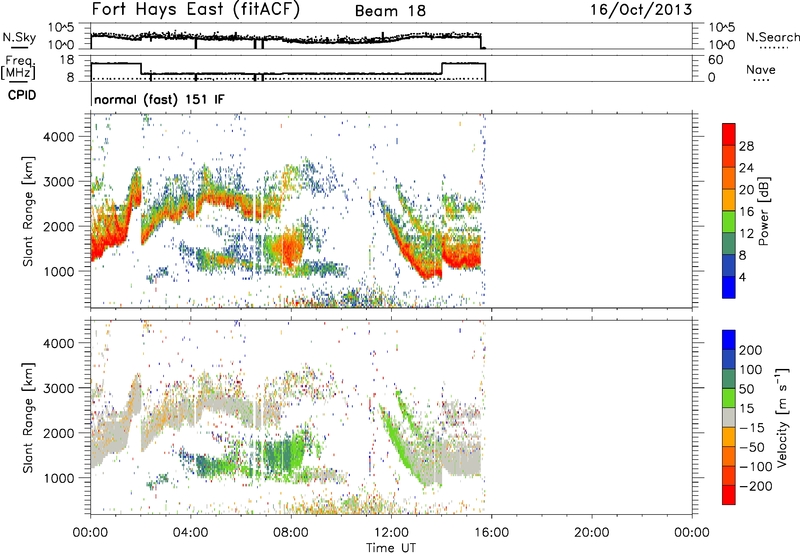Click the 'CPID' label

tap(22, 95)
